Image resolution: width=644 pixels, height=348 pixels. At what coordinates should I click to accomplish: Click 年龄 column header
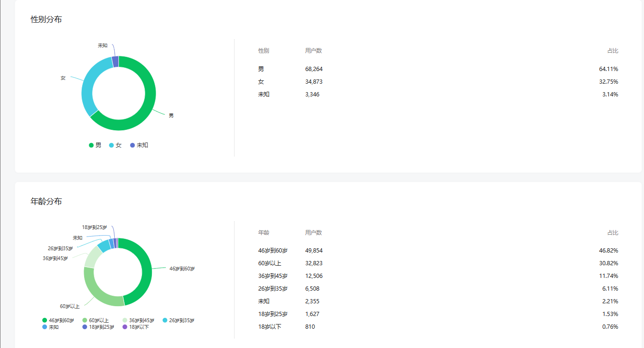coord(264,233)
